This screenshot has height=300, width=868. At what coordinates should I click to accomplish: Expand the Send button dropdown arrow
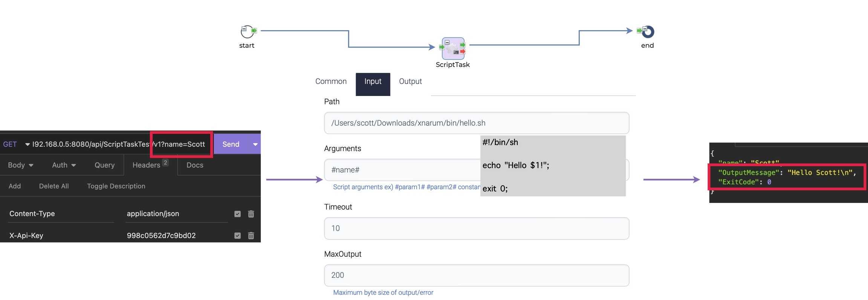[255, 144]
